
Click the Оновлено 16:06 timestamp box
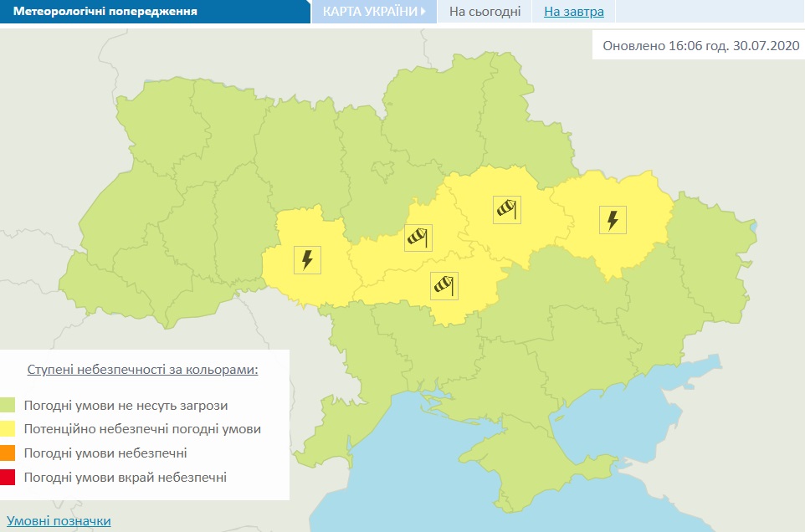(x=697, y=45)
